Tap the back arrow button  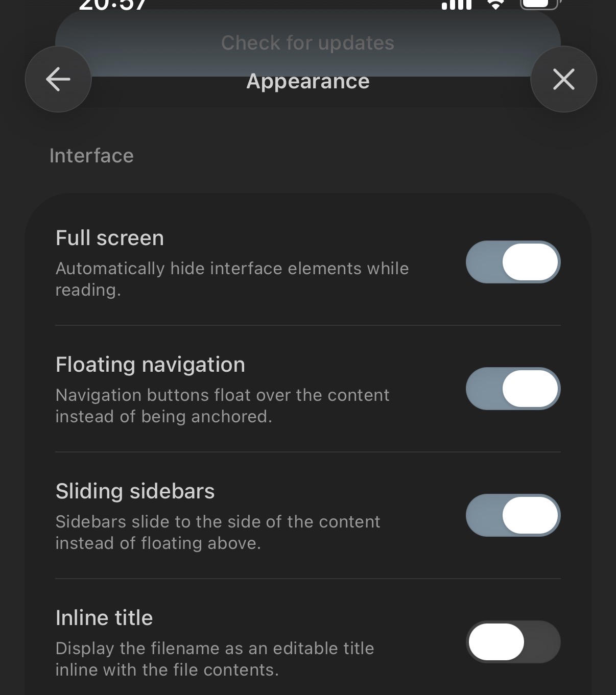58,79
